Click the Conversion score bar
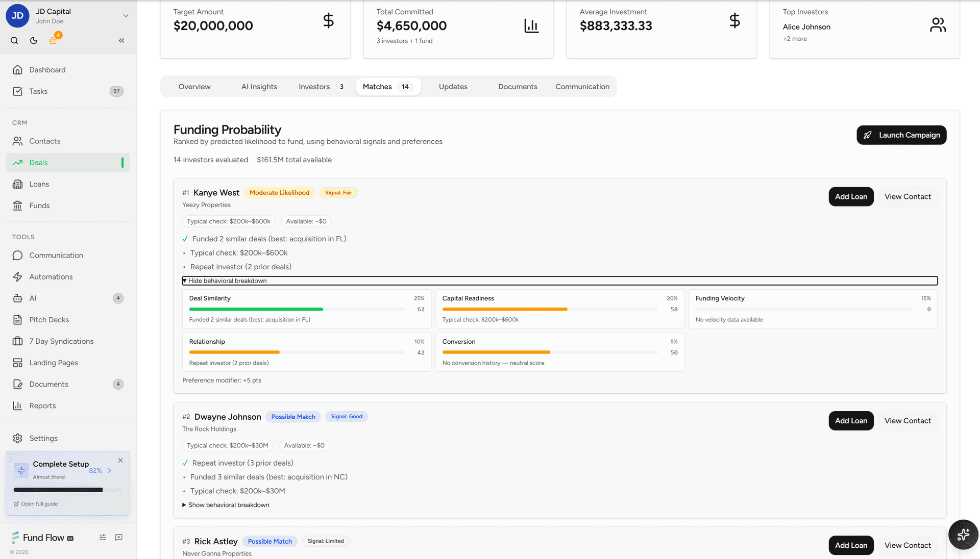This screenshot has width=980, height=559. pyautogui.click(x=550, y=352)
